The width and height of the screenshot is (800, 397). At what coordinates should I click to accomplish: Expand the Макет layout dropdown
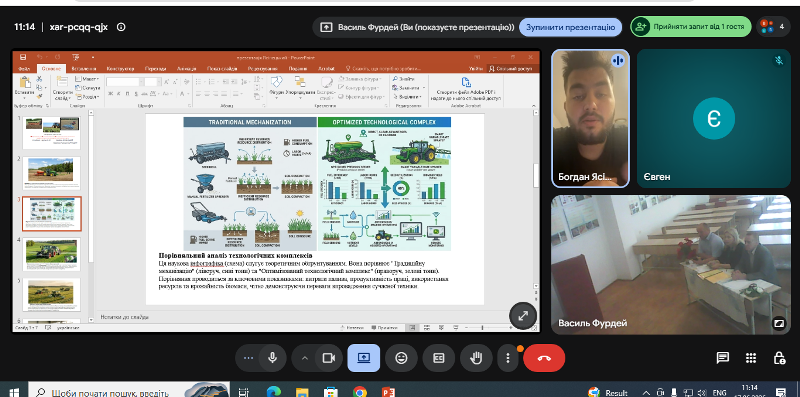click(87, 79)
